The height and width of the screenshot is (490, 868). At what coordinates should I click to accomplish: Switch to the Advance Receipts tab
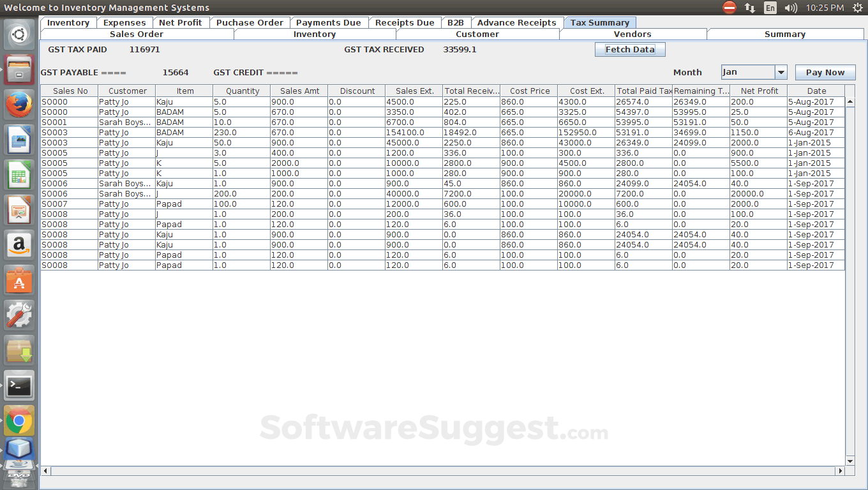pos(516,22)
